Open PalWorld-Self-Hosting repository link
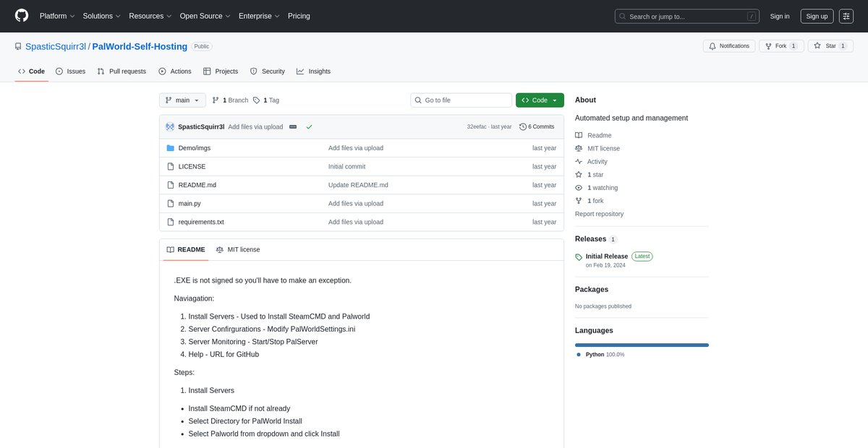This screenshot has width=868, height=448. 140,46
